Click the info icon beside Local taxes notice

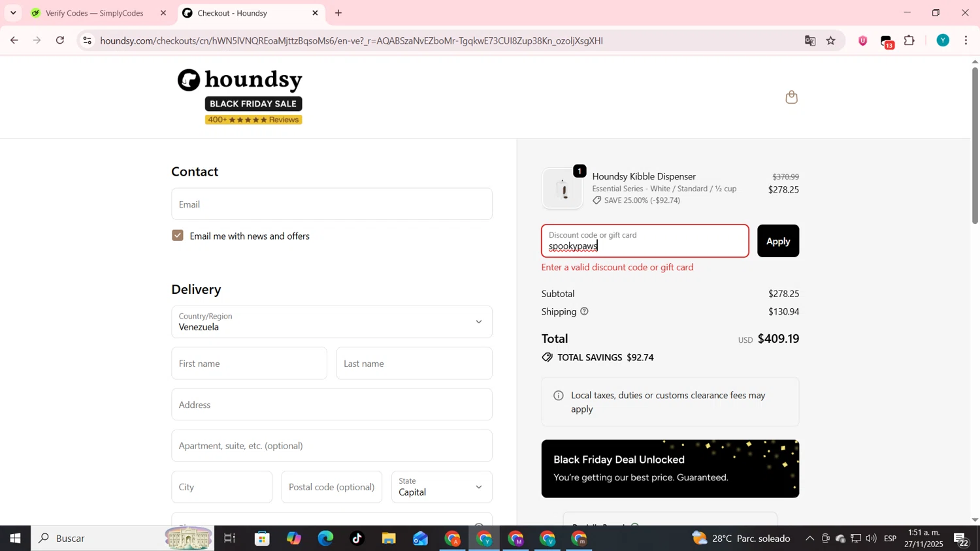click(559, 396)
